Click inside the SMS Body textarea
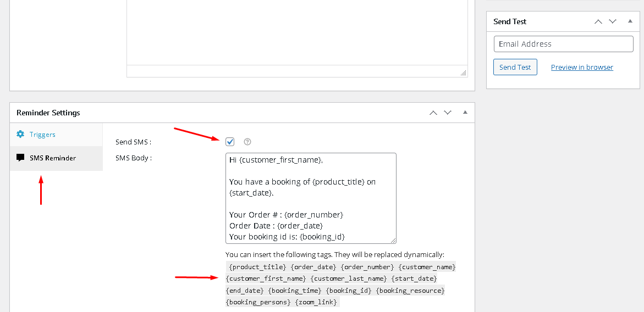Image resolution: width=644 pixels, height=312 pixels. 311,198
